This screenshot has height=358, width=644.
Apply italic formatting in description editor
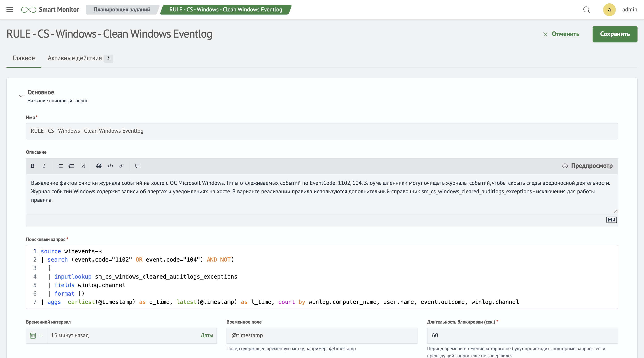44,166
